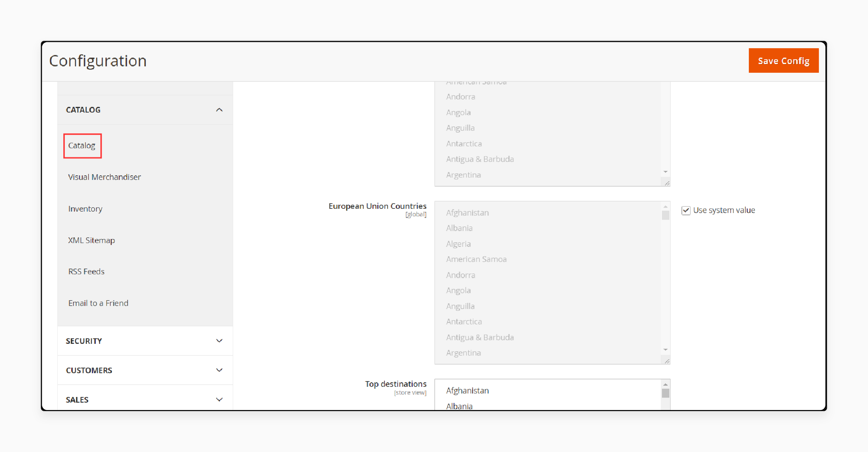The image size is (868, 452).
Task: Expand the SALES section
Action: 145,399
